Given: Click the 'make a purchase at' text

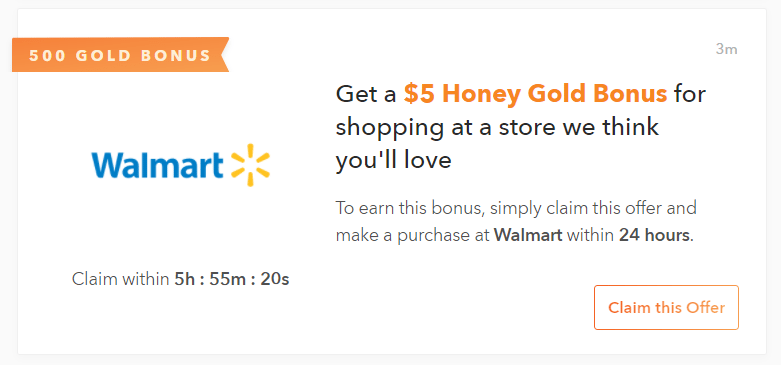Looking at the screenshot, I should point(413,235).
